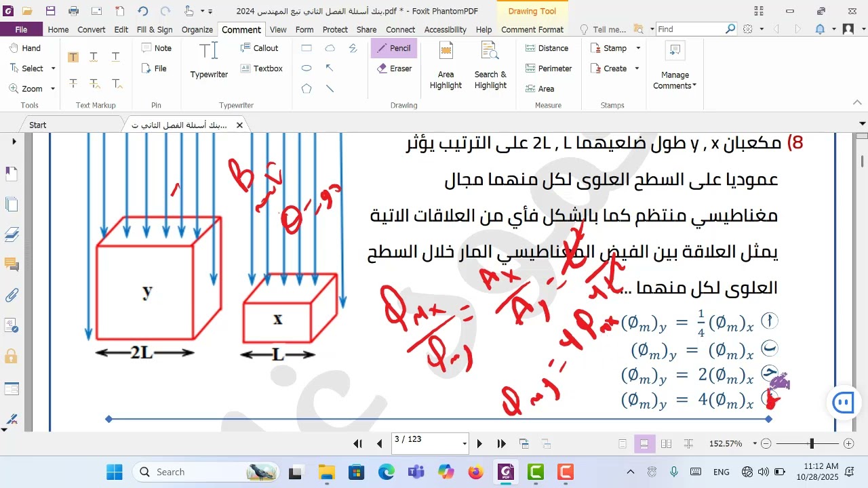Insert a Textbox annotation
Screen dimensions: 868x488
tap(261, 68)
